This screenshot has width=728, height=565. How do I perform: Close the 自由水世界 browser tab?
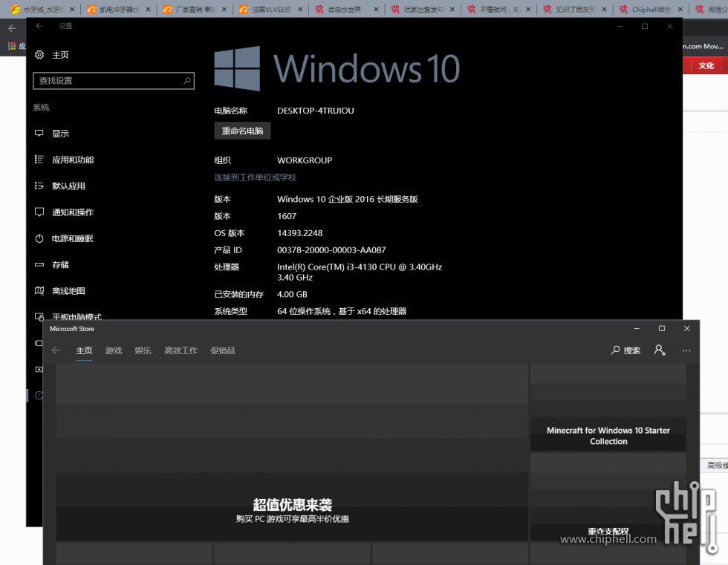tap(376, 9)
